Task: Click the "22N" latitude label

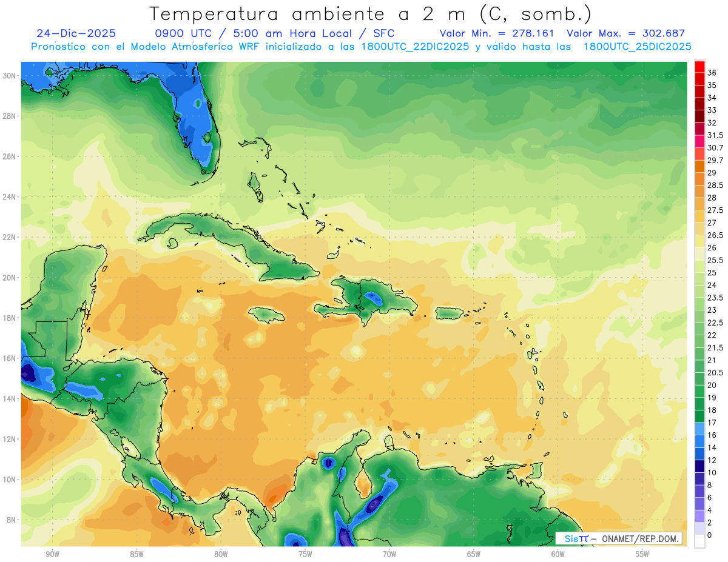Action: [10, 237]
